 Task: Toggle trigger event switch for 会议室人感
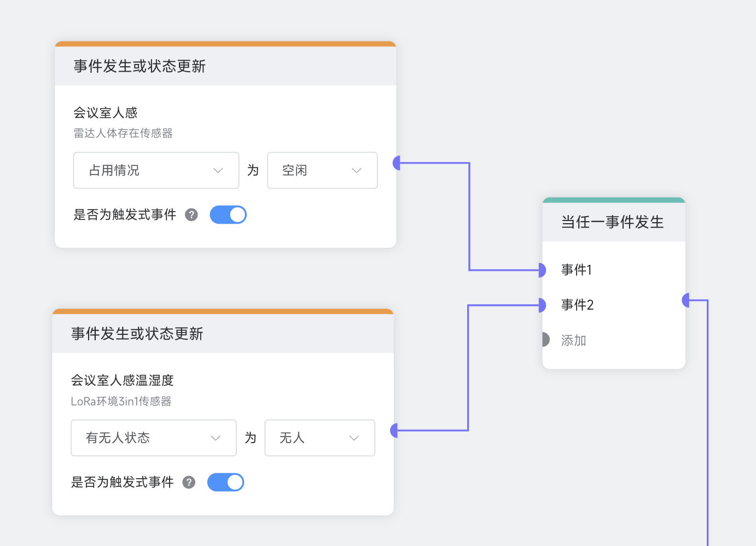228,214
